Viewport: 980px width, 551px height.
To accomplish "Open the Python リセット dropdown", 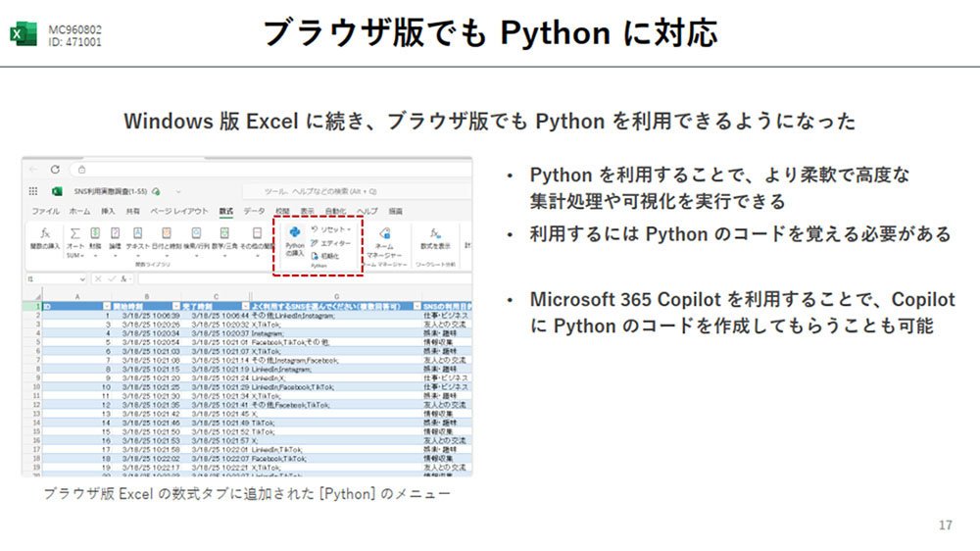I will 331,229.
